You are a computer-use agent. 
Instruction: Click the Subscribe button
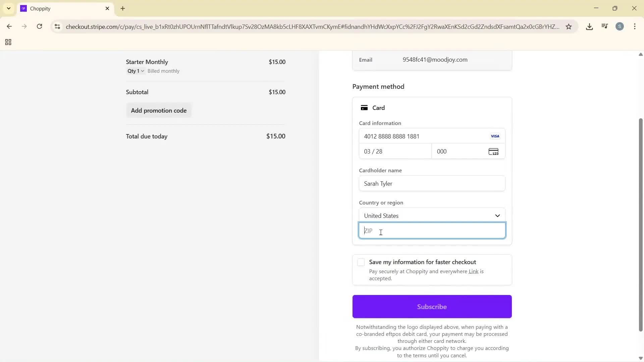[432, 306]
